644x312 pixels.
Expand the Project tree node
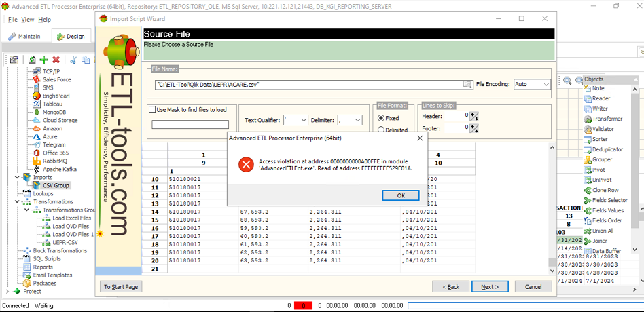(x=7, y=291)
